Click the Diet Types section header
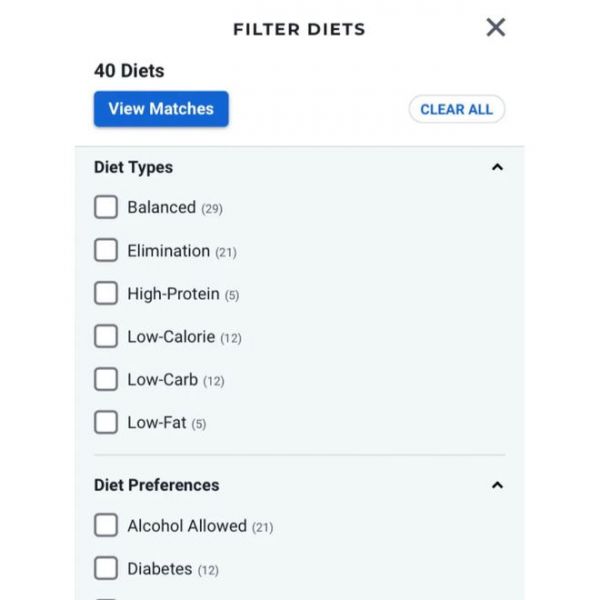 pyautogui.click(x=133, y=168)
